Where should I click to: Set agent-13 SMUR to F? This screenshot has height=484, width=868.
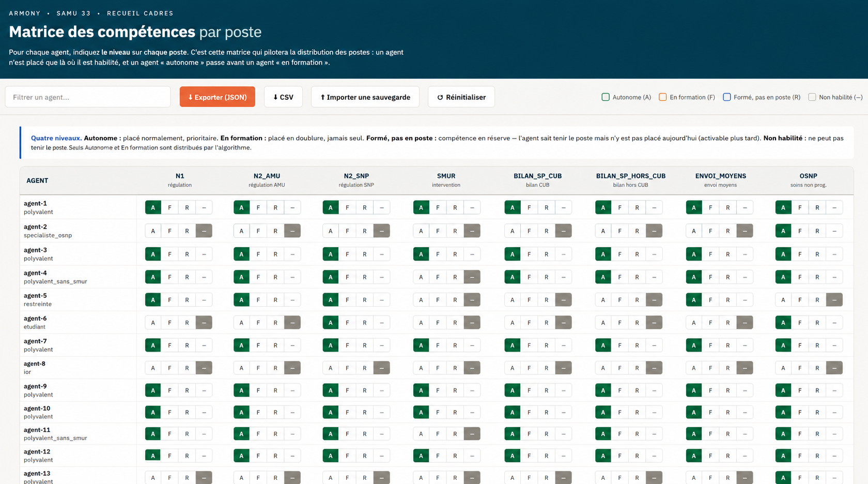click(438, 478)
